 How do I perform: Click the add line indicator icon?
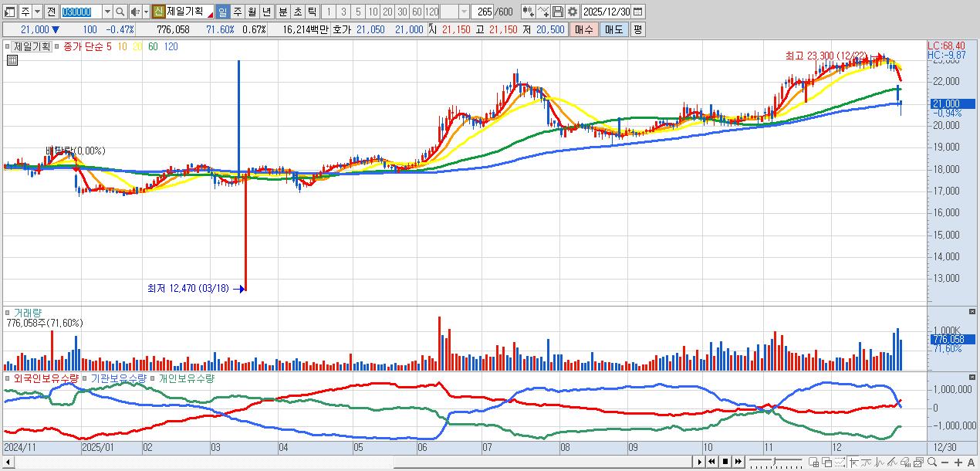(543, 12)
